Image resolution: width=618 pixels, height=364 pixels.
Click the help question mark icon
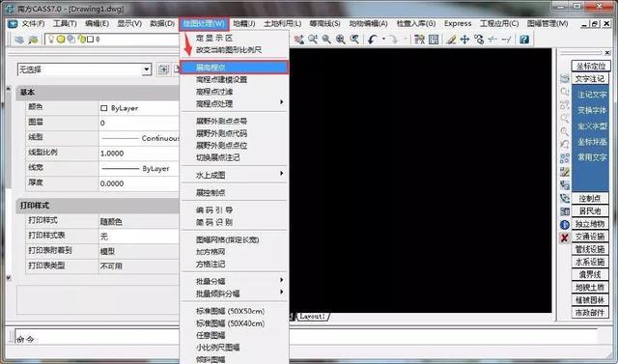(523, 39)
